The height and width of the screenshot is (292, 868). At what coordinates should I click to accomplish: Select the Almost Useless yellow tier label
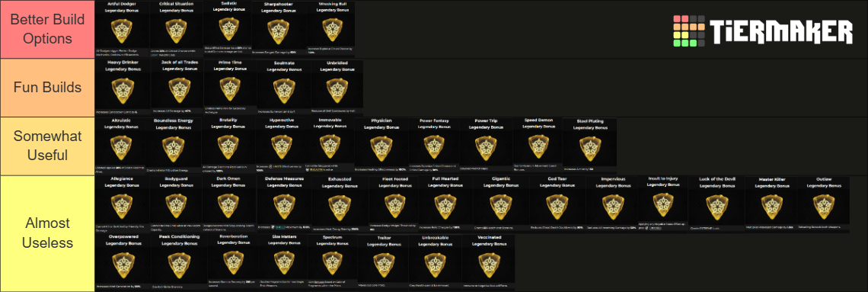point(47,233)
